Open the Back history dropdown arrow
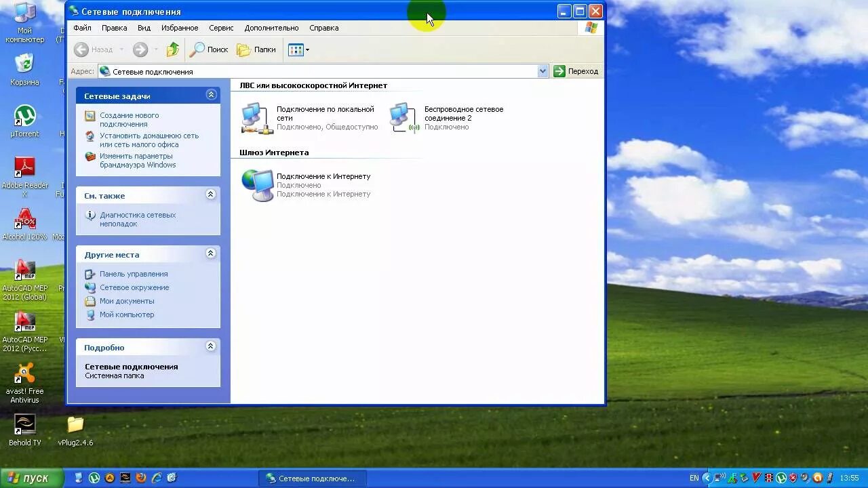 (x=121, y=49)
